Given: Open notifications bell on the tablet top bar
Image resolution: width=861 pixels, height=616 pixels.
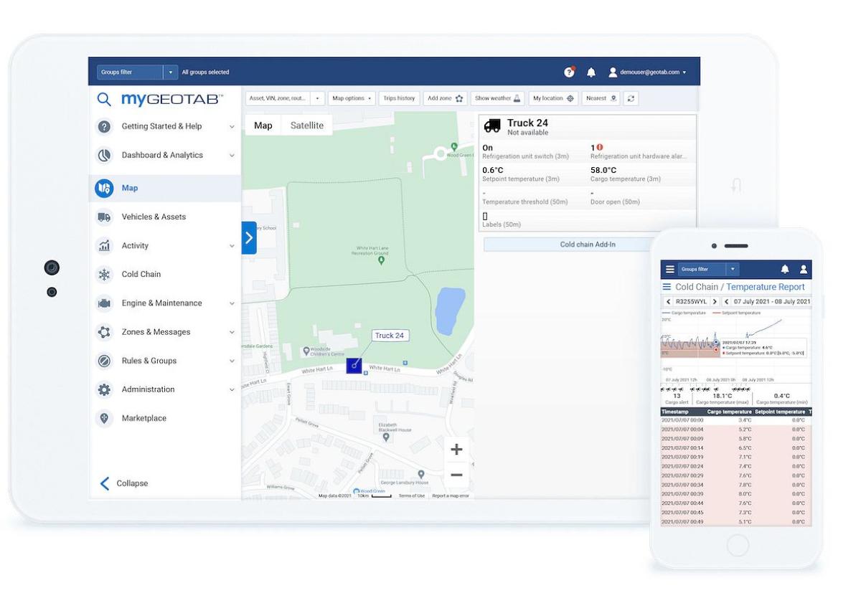Looking at the screenshot, I should (x=591, y=72).
